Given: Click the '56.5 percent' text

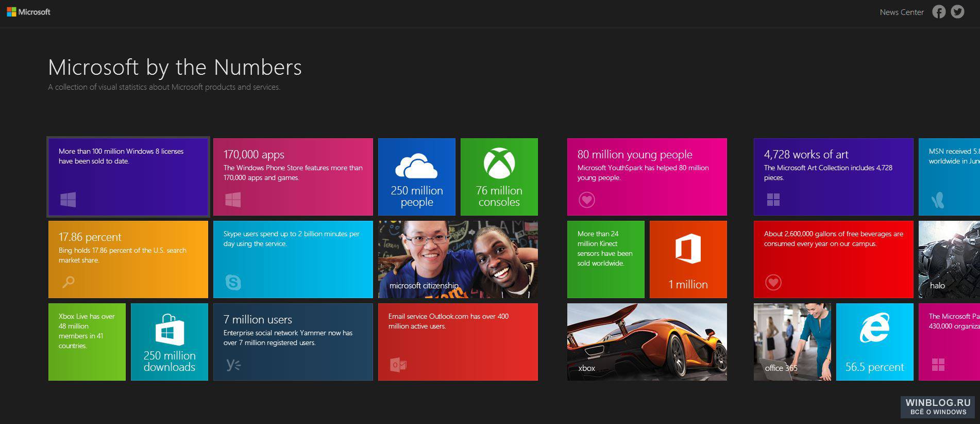Looking at the screenshot, I should [874, 367].
